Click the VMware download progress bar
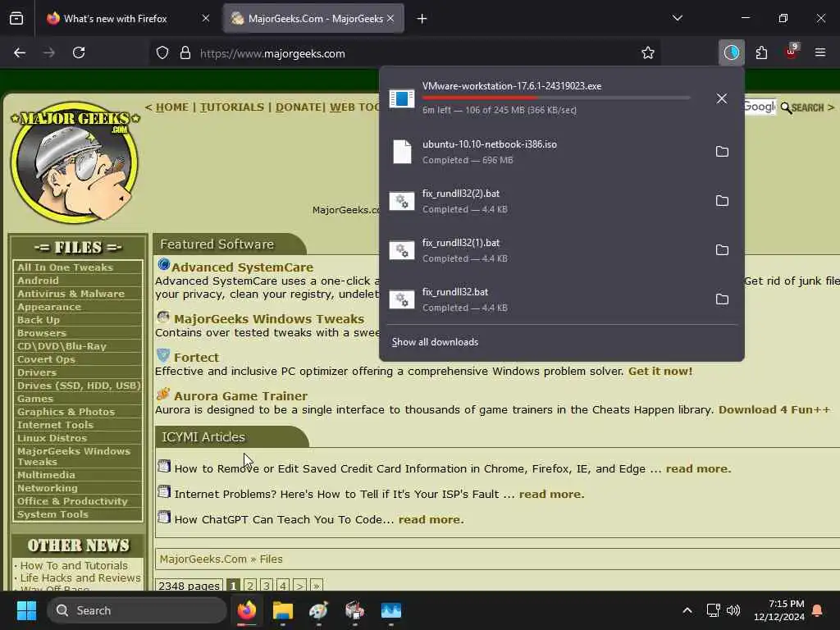The height and width of the screenshot is (630, 840). tap(556, 98)
